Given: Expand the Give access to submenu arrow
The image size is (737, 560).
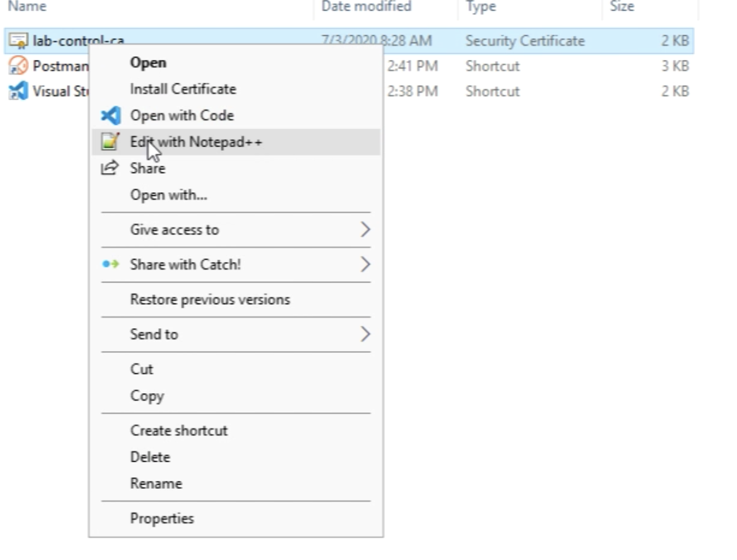Looking at the screenshot, I should tap(365, 230).
